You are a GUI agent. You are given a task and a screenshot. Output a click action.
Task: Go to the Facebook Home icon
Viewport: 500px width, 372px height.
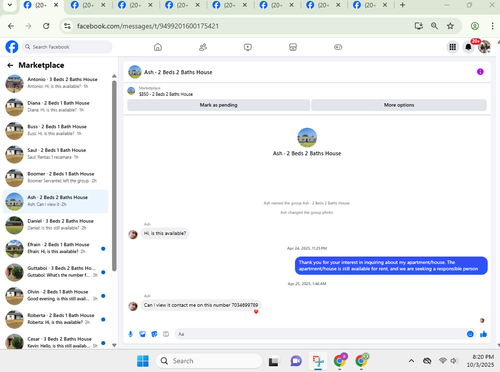click(158, 47)
